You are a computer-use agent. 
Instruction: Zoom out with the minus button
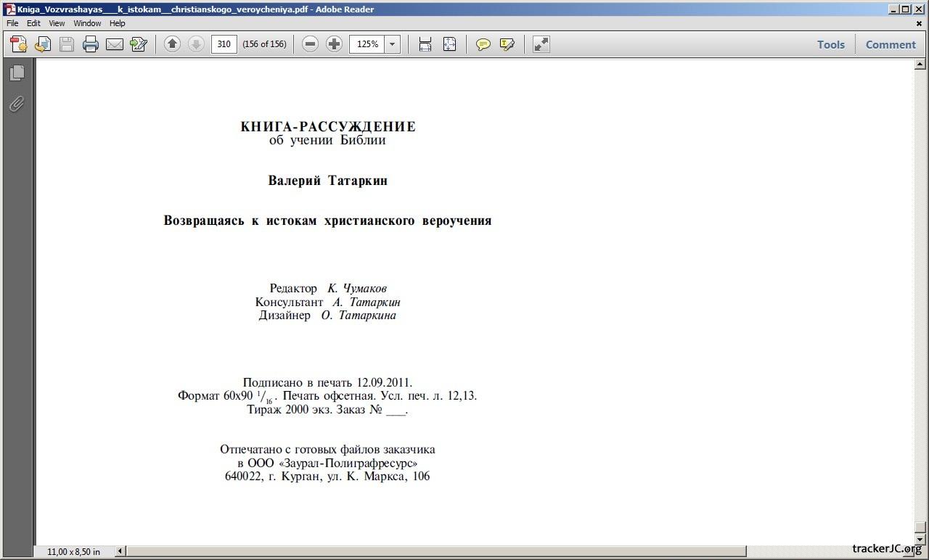(310, 44)
